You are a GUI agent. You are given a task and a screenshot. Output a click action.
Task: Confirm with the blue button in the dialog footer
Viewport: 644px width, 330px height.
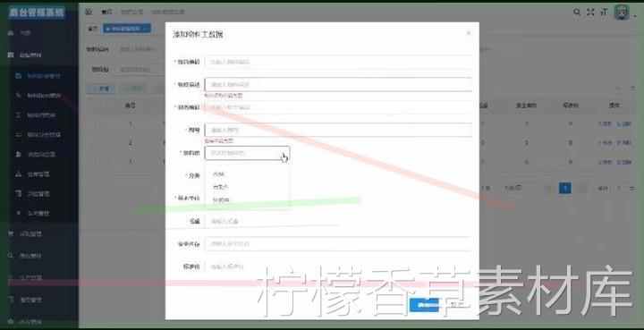[424, 305]
